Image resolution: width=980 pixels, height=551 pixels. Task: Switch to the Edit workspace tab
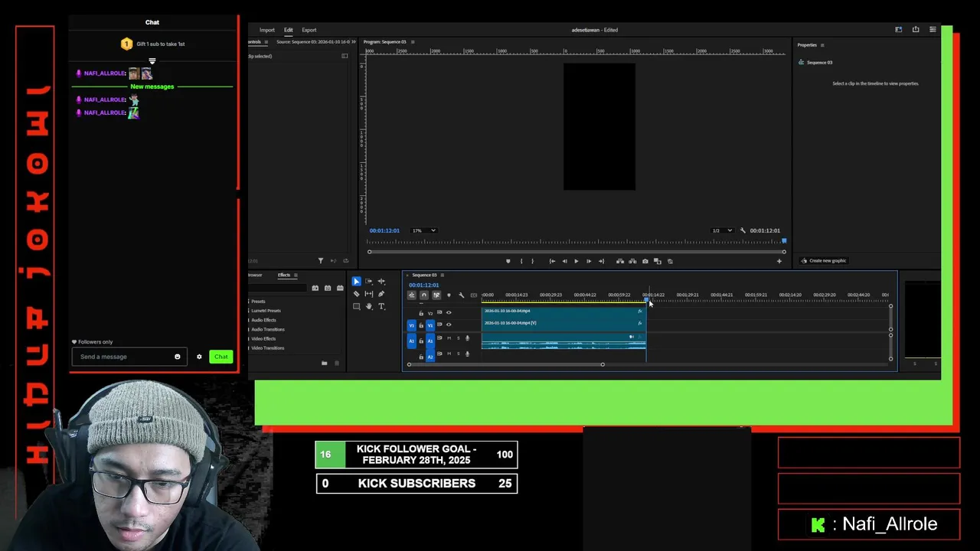289,30
